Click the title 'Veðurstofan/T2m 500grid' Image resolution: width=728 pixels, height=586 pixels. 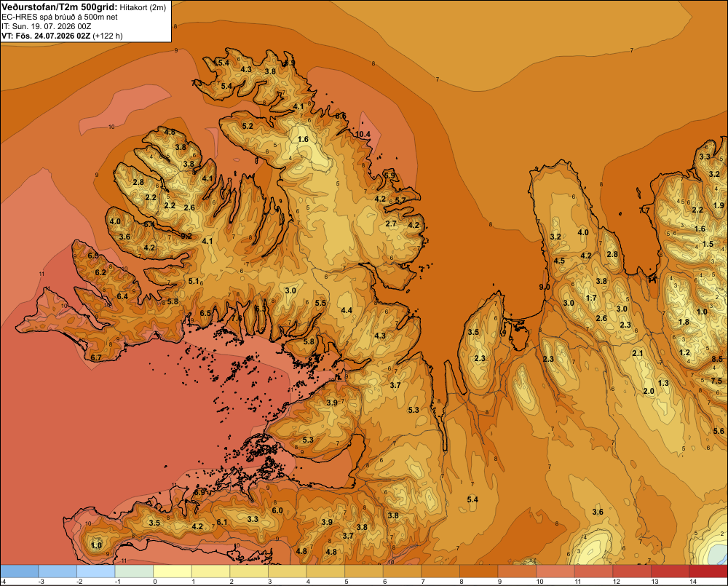(x=60, y=7)
